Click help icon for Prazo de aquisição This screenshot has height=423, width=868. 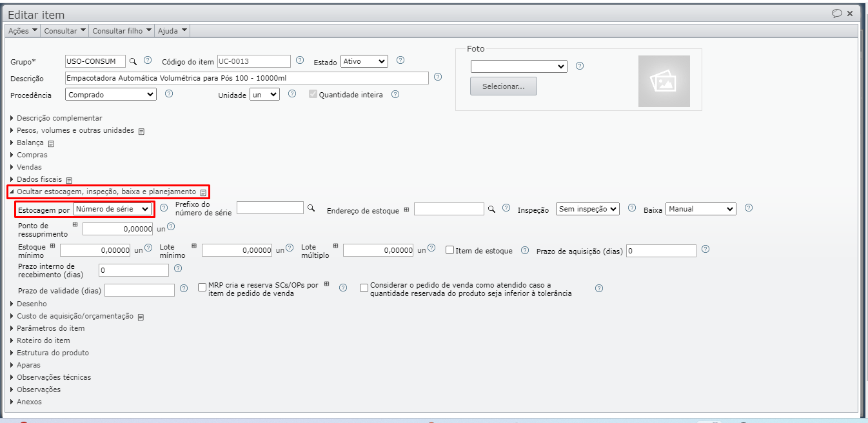tap(705, 249)
